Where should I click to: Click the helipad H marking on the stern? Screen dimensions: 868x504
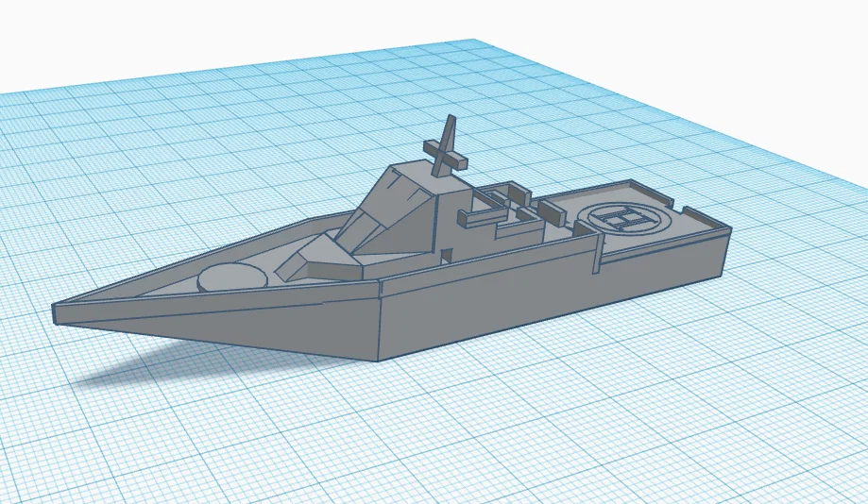point(629,217)
